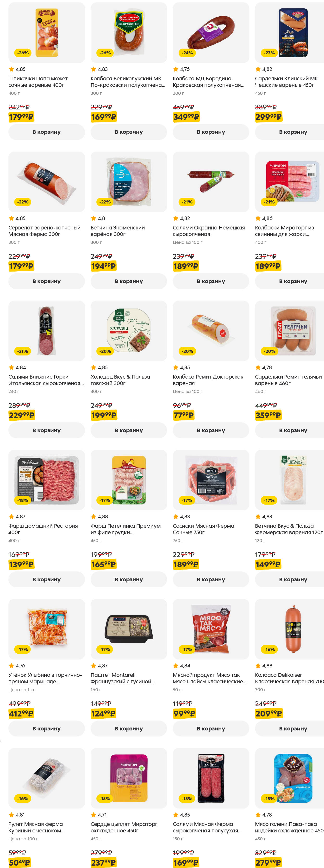Click the -22% badge on Сервелат Мясная Ферма
The image size is (324, 868).
[23, 202]
